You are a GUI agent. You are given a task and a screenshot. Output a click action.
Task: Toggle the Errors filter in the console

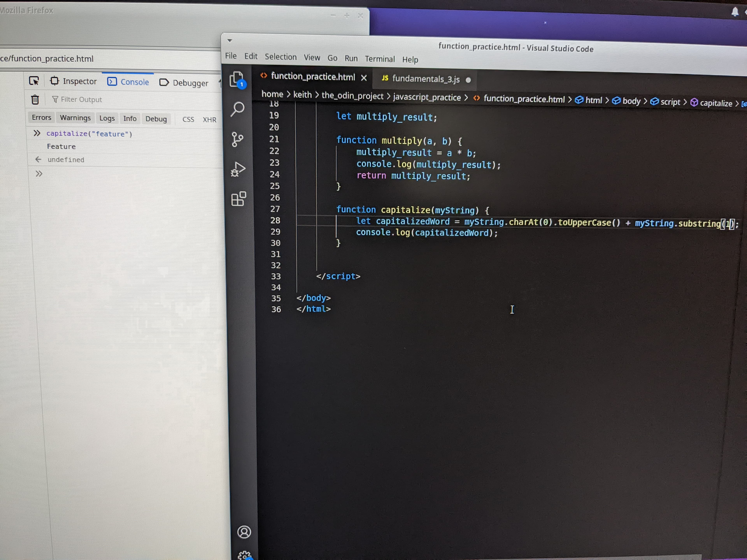pos(42,117)
